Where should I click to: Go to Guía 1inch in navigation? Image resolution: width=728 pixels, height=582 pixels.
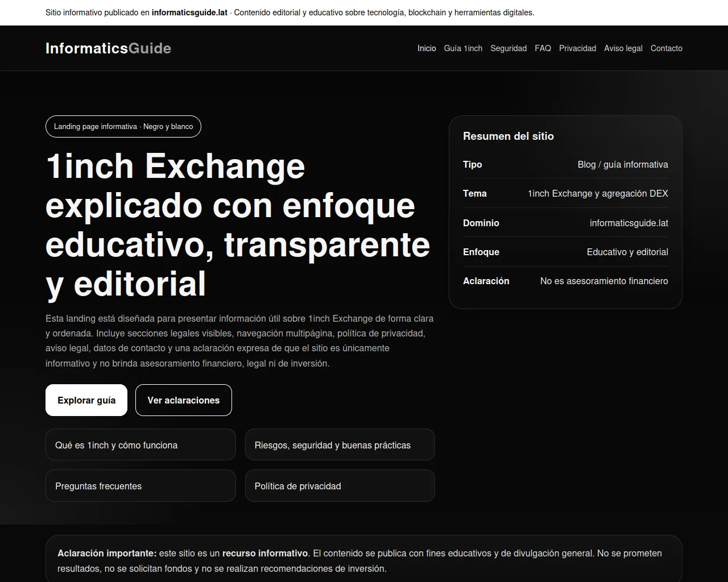point(463,48)
